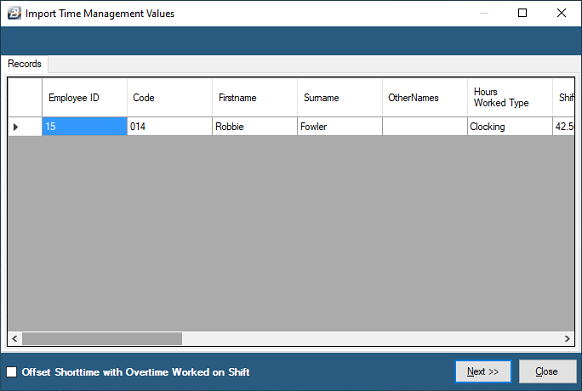
Task: Enable Offset Shorttime with Overtime Worked on Shift
Action: (12, 372)
